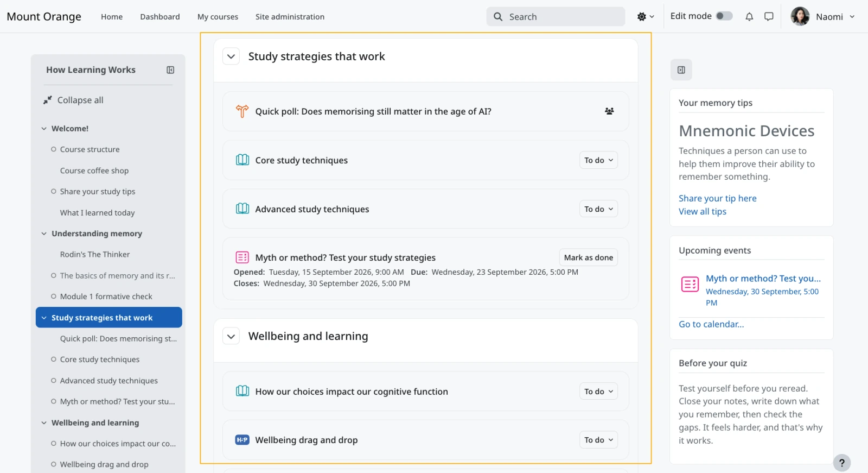Open the help question mark button

click(841, 463)
